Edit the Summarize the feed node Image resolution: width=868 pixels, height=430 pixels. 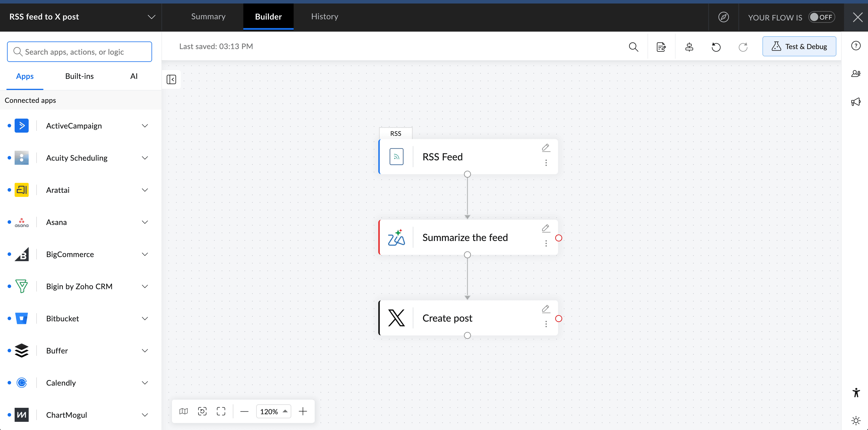tap(546, 228)
